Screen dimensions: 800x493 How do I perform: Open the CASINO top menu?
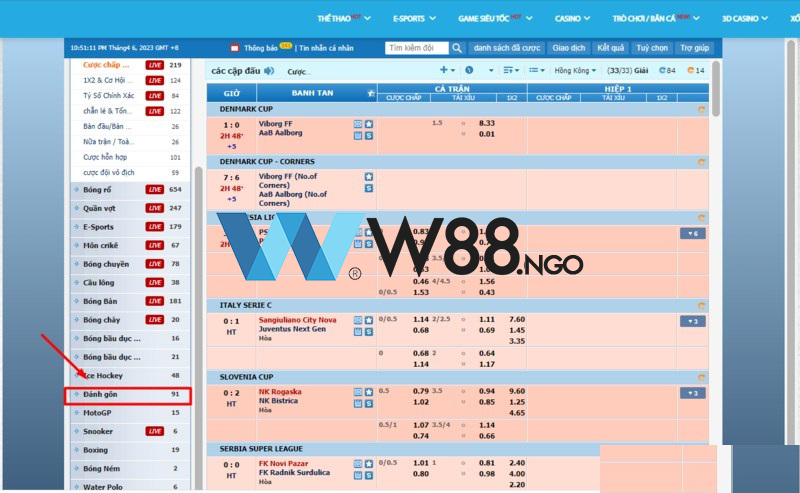(572, 18)
